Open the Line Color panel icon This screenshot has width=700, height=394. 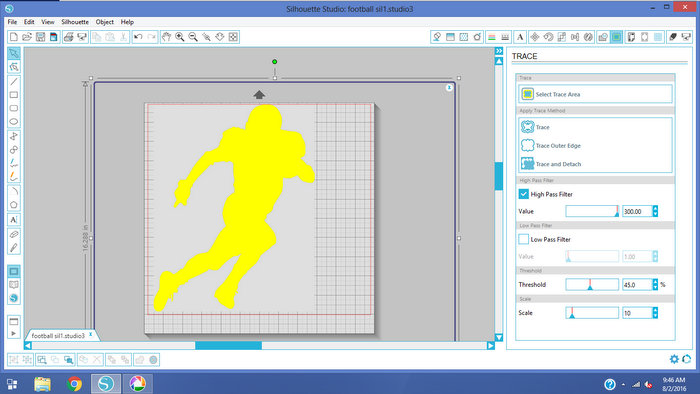click(x=492, y=37)
